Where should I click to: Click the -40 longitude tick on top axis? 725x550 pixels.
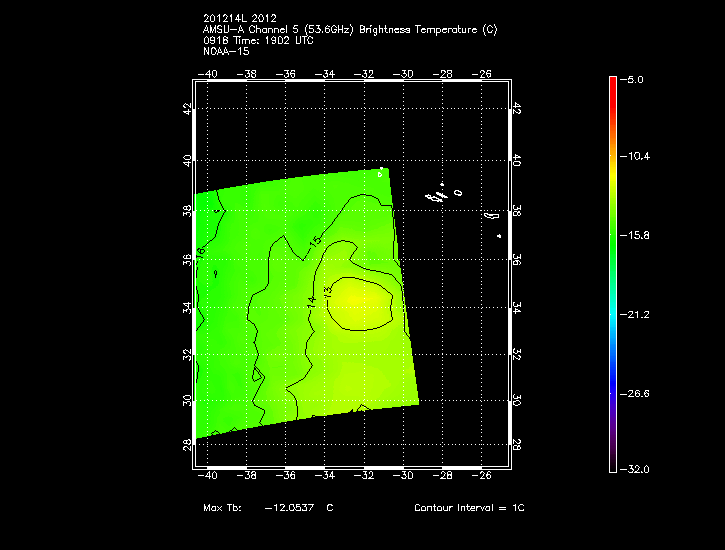coord(209,73)
